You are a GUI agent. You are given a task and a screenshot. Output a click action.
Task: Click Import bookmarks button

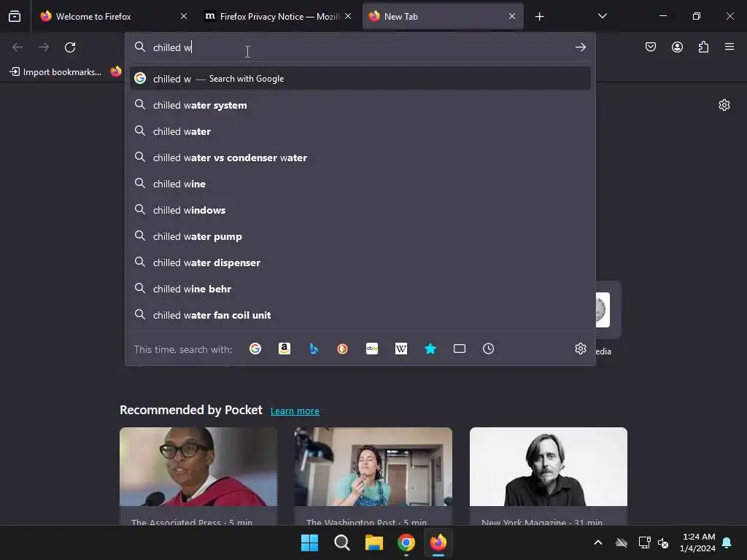[55, 72]
